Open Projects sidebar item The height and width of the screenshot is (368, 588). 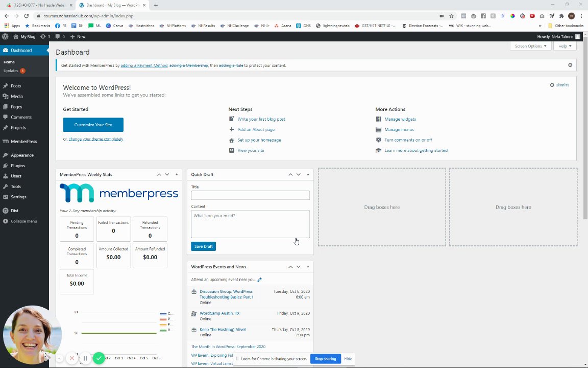(18, 128)
